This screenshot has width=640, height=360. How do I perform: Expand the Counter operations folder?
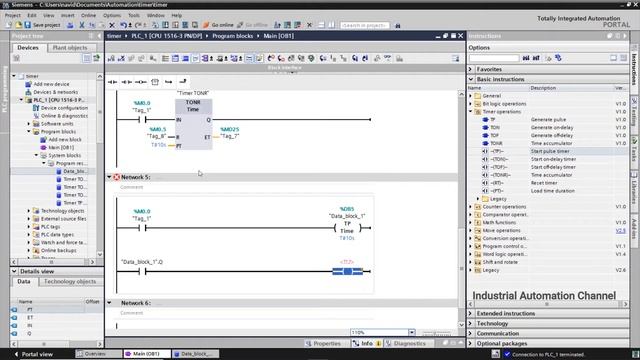coord(471,207)
